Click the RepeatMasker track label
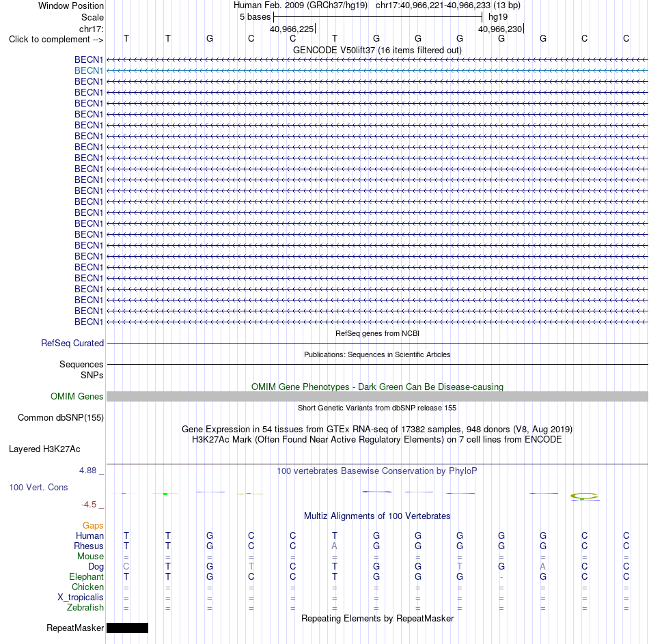Image resolution: width=649 pixels, height=644 pixels. 75,628
